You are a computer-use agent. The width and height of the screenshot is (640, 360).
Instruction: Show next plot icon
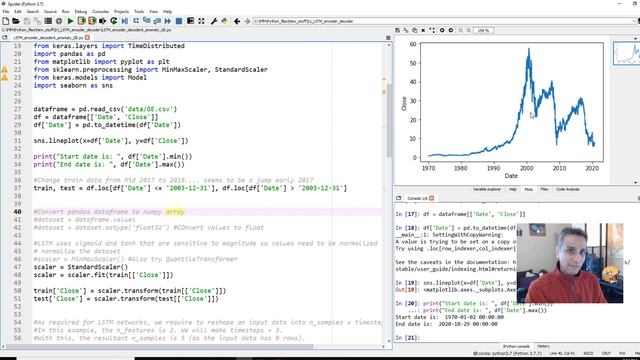click(x=451, y=30)
